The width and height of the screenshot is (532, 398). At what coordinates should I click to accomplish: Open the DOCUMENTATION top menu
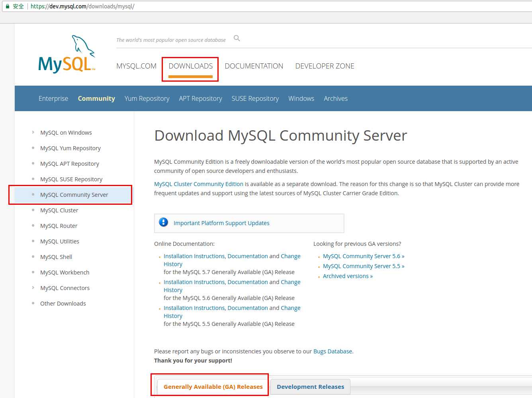click(254, 66)
